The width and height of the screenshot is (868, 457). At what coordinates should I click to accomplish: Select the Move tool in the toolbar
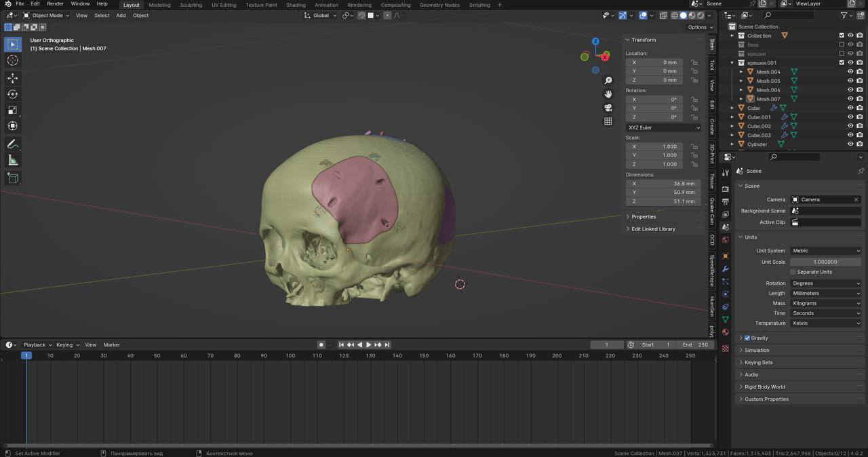coord(12,78)
